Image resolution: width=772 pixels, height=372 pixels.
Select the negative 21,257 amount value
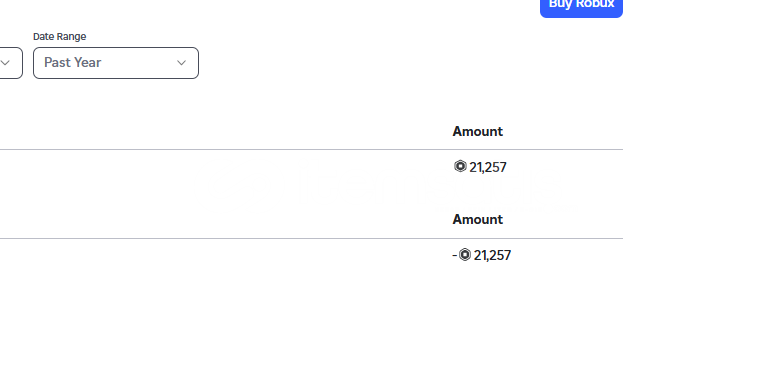pos(492,255)
